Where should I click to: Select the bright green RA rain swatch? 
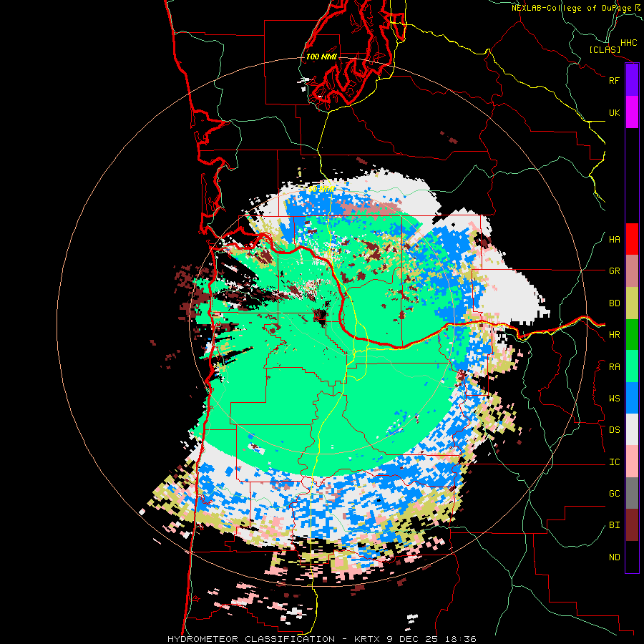pyautogui.click(x=632, y=366)
